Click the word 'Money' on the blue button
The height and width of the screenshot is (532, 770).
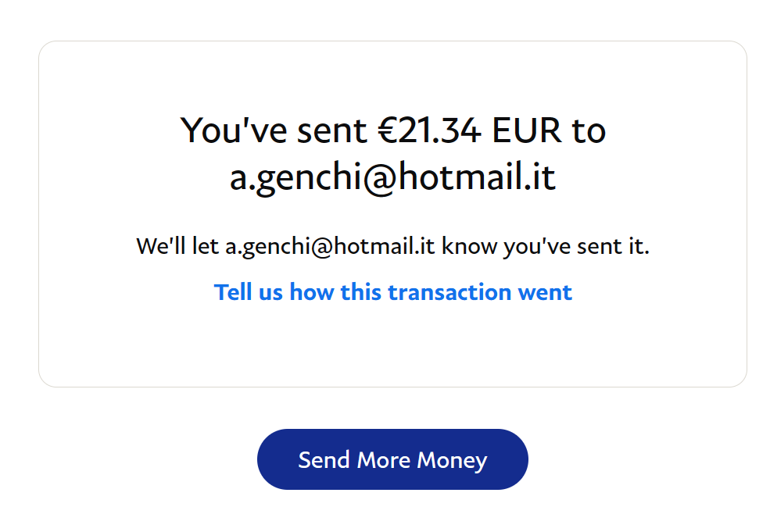[452, 460]
